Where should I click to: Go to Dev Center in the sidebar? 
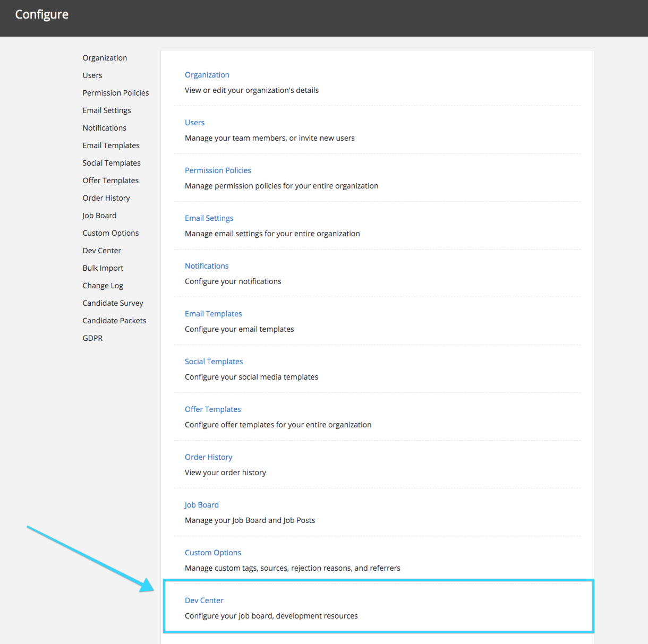[x=102, y=251]
